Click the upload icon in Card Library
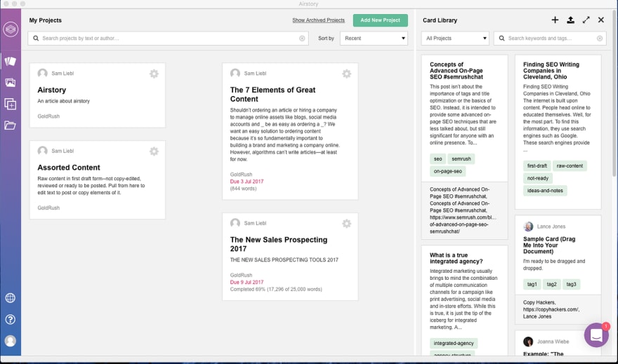The image size is (618, 364). tap(570, 20)
